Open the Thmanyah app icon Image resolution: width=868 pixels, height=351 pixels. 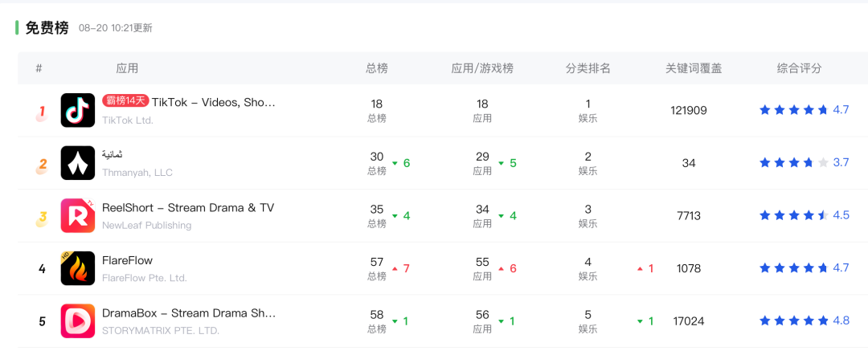[78, 163]
